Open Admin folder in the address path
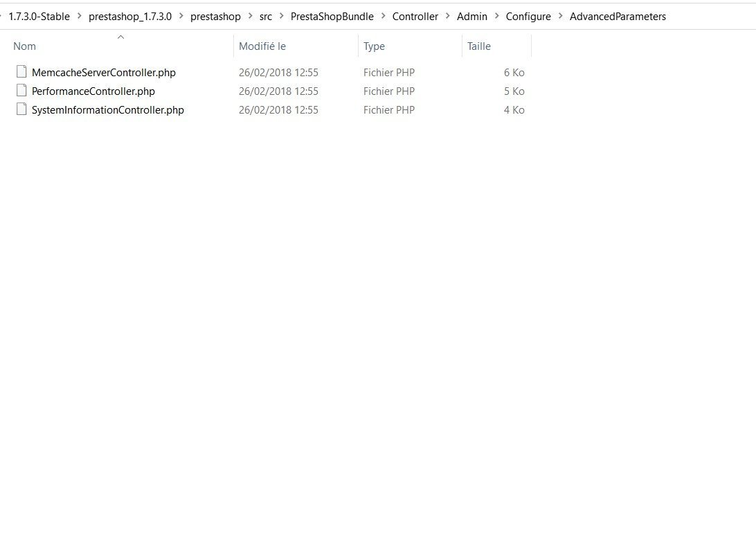 tap(472, 17)
